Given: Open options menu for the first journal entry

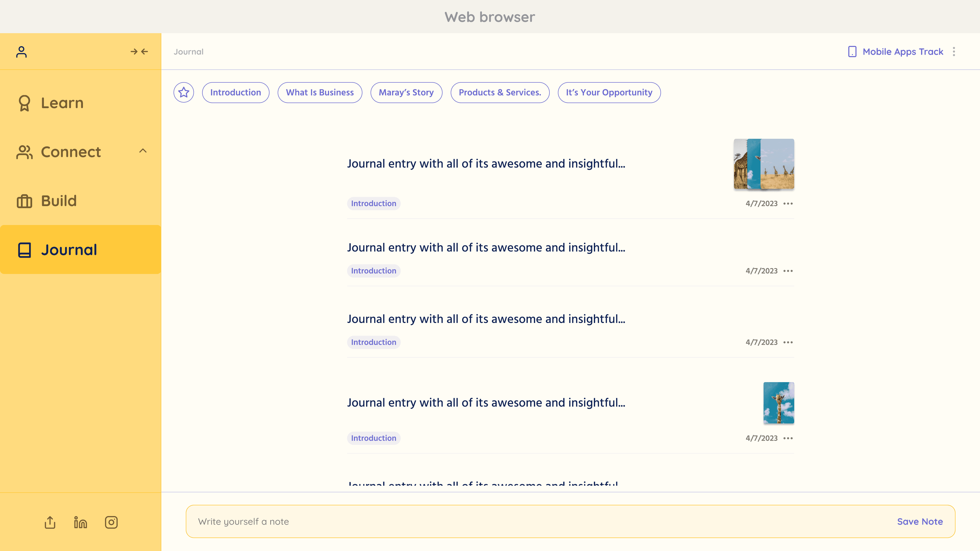Looking at the screenshot, I should (x=788, y=204).
